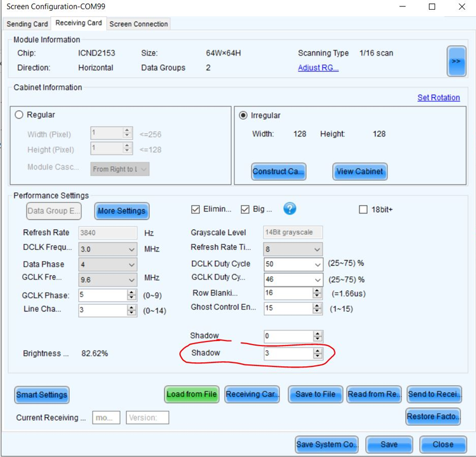This screenshot has width=476, height=457.
Task: Switch to the Sending Card tab
Action: 27,24
